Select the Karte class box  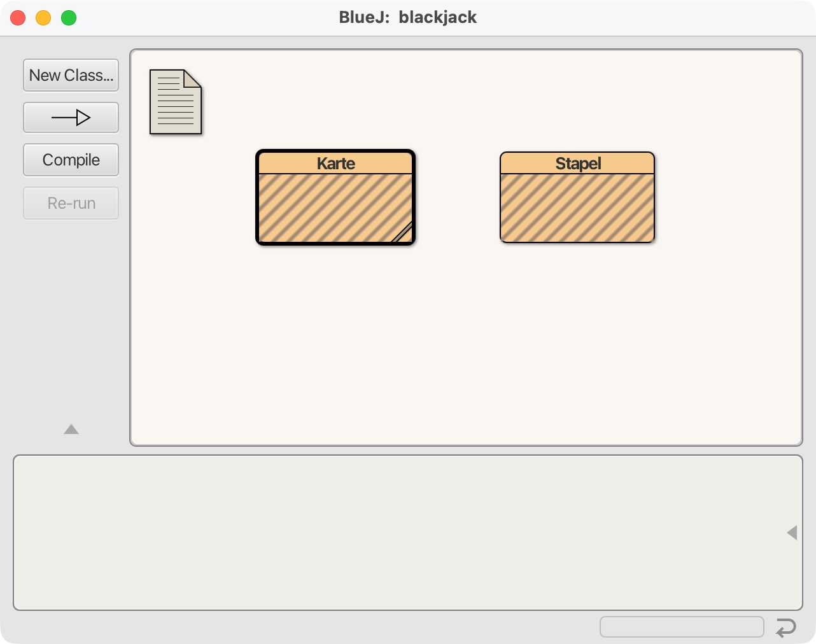[335, 207]
